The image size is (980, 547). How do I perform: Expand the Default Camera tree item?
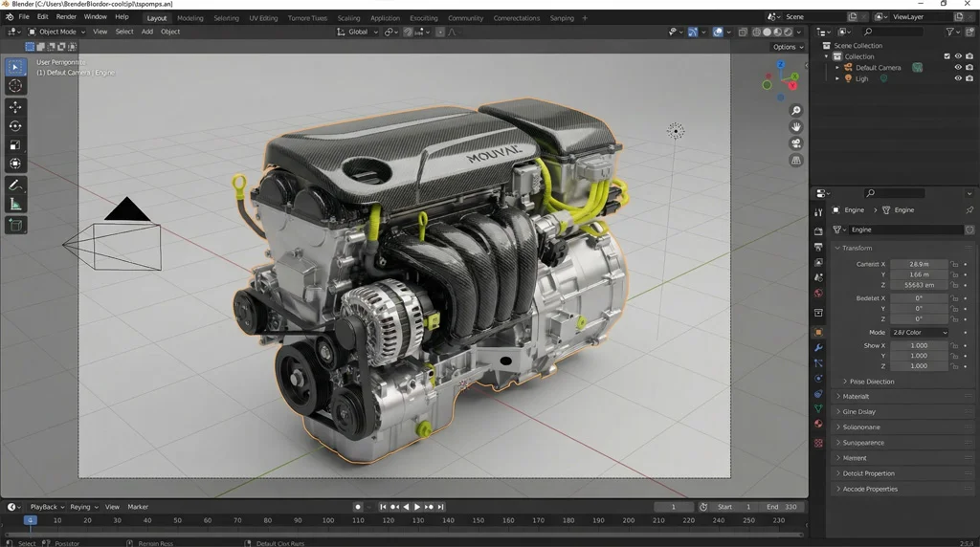(837, 68)
